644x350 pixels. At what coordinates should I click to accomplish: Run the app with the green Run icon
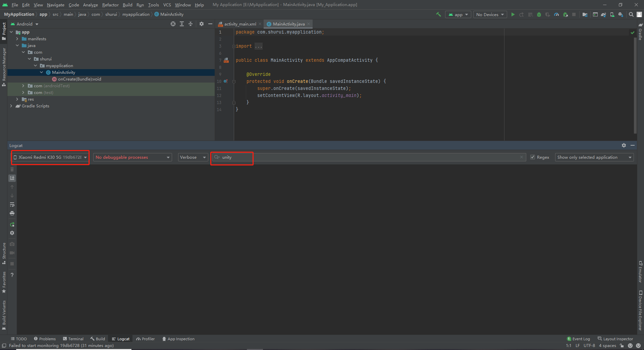click(x=513, y=14)
